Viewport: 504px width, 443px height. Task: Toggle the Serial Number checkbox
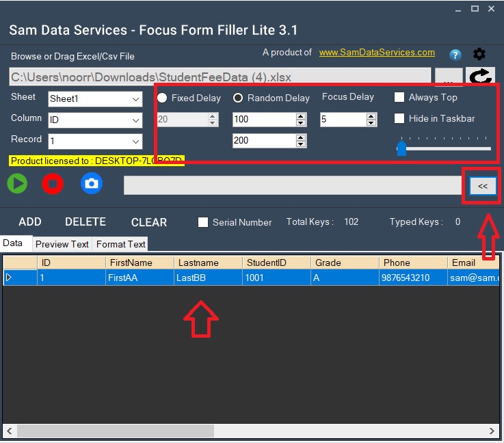click(x=203, y=222)
